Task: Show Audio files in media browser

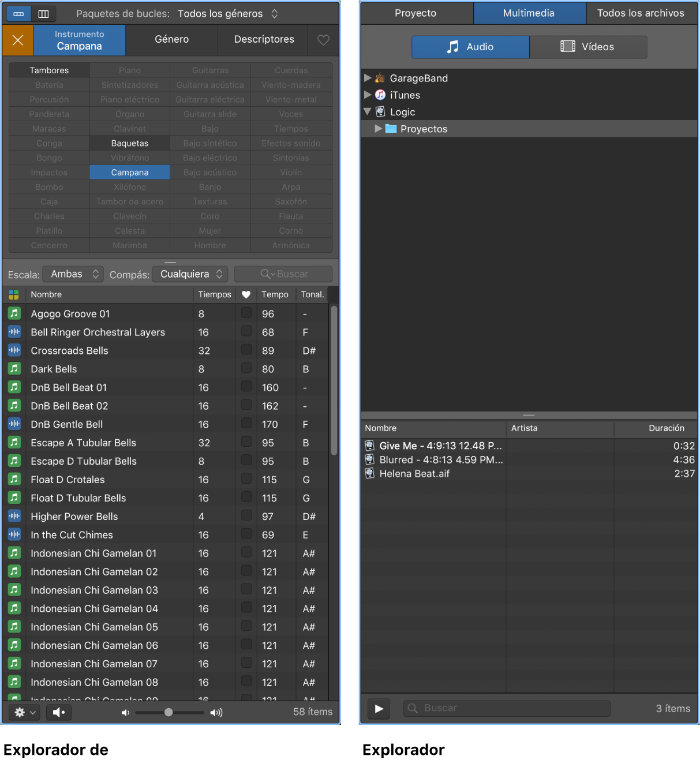Action: (x=470, y=47)
